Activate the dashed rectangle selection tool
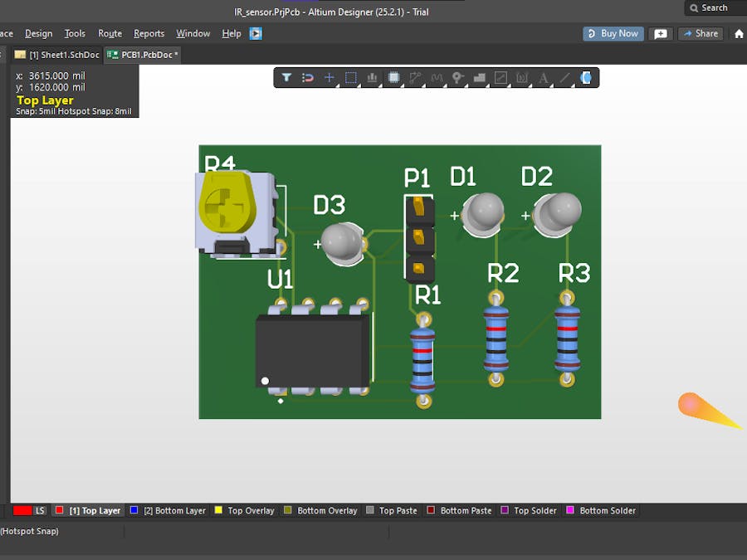The height and width of the screenshot is (560, 747). tap(351, 78)
